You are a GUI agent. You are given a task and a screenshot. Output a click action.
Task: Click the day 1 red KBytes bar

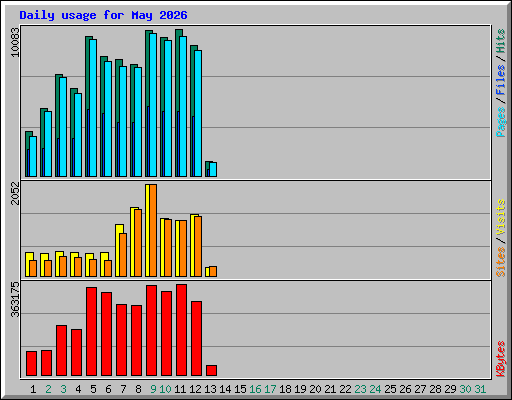31,363
